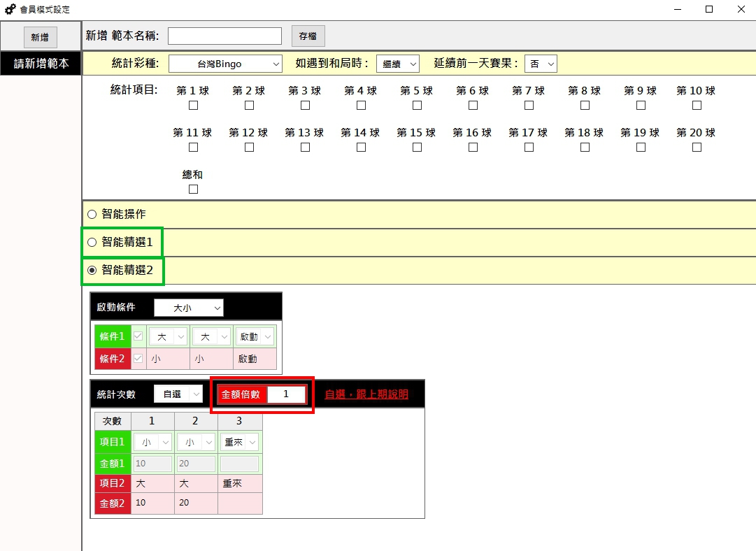Screen dimensions: 756x551
Task: Click the gear icon in title bar
Action: [10, 9]
